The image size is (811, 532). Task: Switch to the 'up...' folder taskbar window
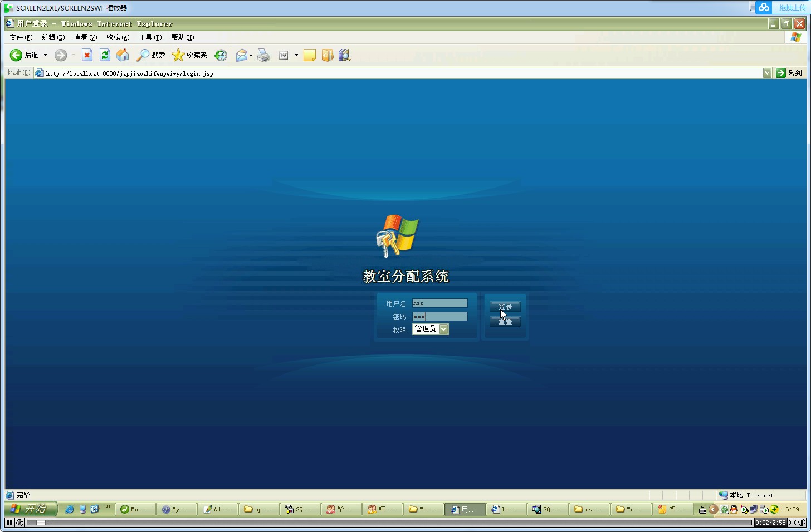tap(259, 509)
